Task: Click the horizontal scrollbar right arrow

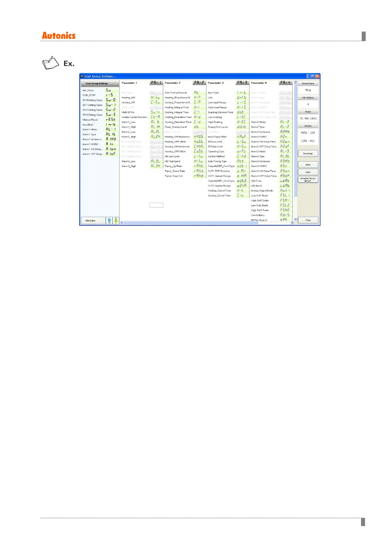Action: (x=292, y=223)
